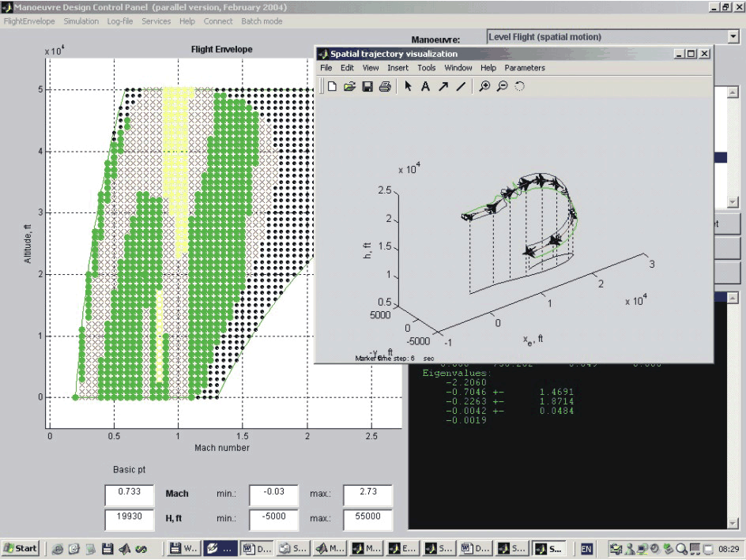746x560 pixels.
Task: Activate the Zoom Out magnifier tool
Action: [502, 87]
